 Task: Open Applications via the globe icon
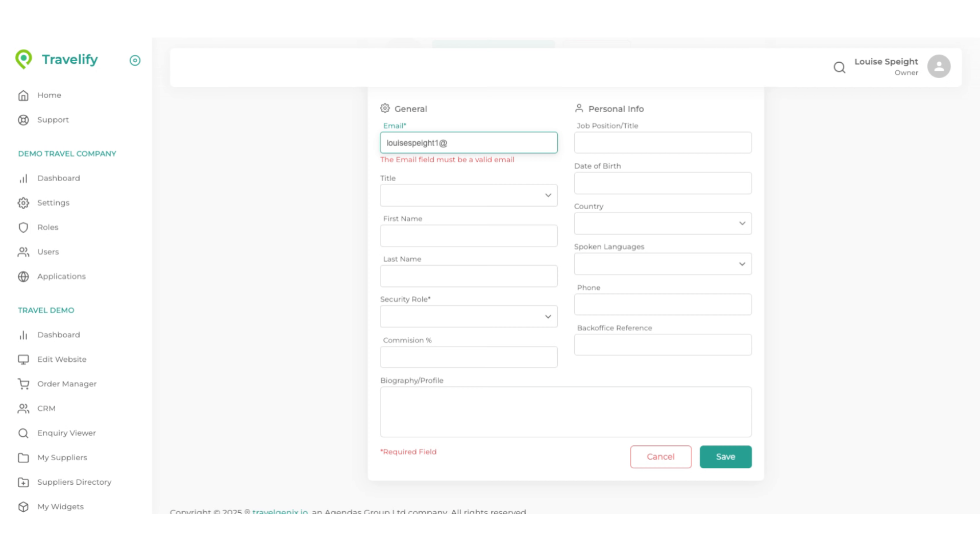23,276
